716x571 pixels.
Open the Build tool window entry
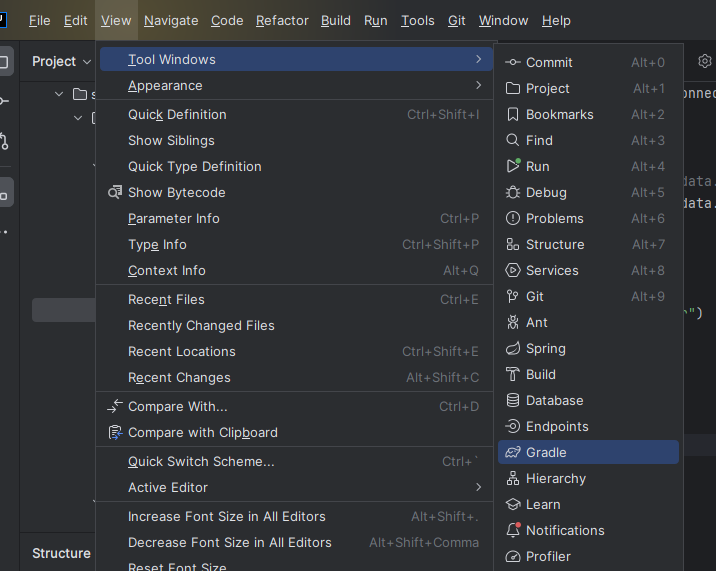coord(588,375)
